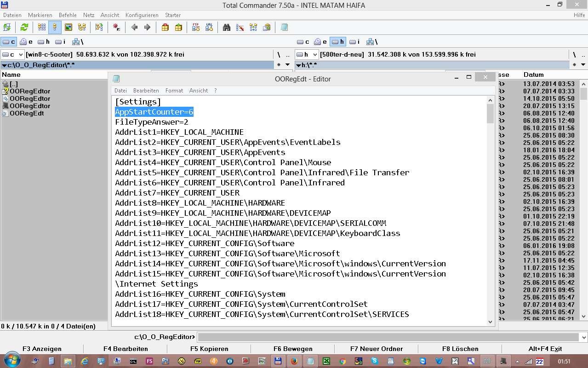The image size is (588, 368).
Task: Go forward with the right arrow icon
Action: point(147,28)
